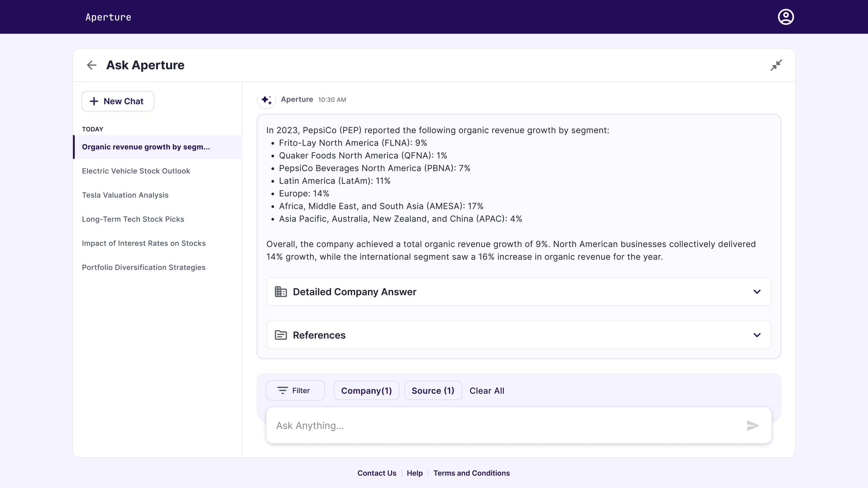Viewport: 868px width, 488px height.
Task: Start a New Chat
Action: click(118, 101)
